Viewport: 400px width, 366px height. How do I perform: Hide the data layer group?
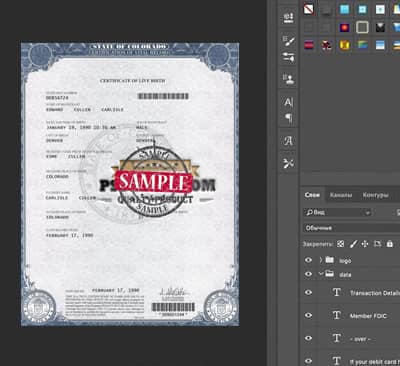(309, 274)
